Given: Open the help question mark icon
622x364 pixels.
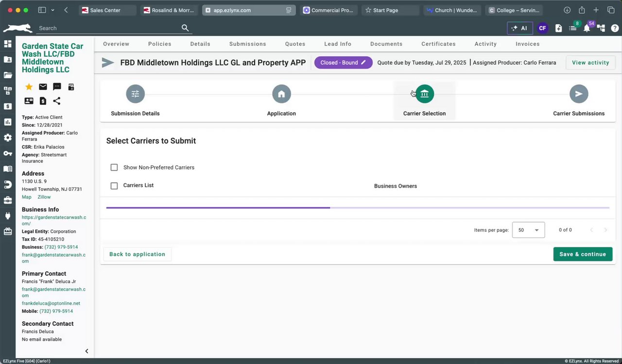Looking at the screenshot, I should coord(615,28).
